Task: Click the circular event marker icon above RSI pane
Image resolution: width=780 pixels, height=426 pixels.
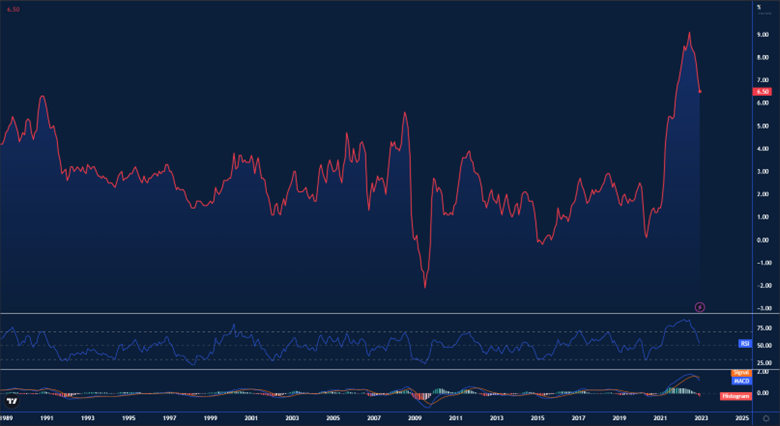Action: (700, 305)
